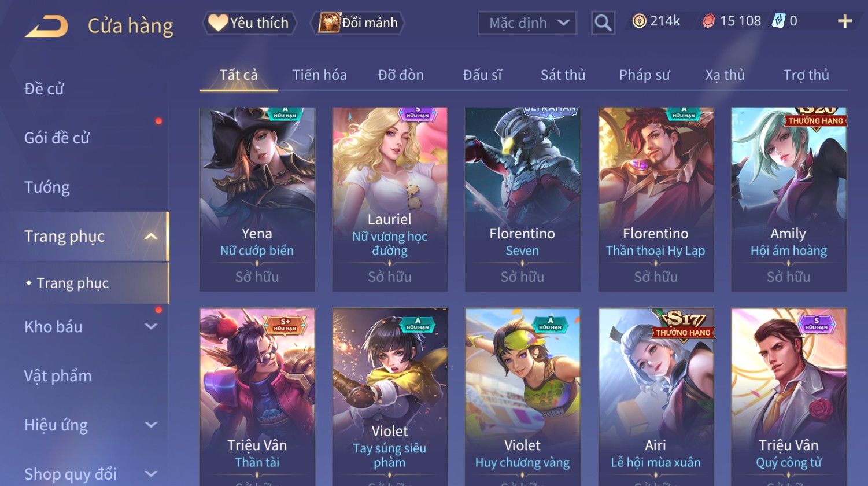
Task: Open Tướng in the sidebar
Action: (x=47, y=187)
